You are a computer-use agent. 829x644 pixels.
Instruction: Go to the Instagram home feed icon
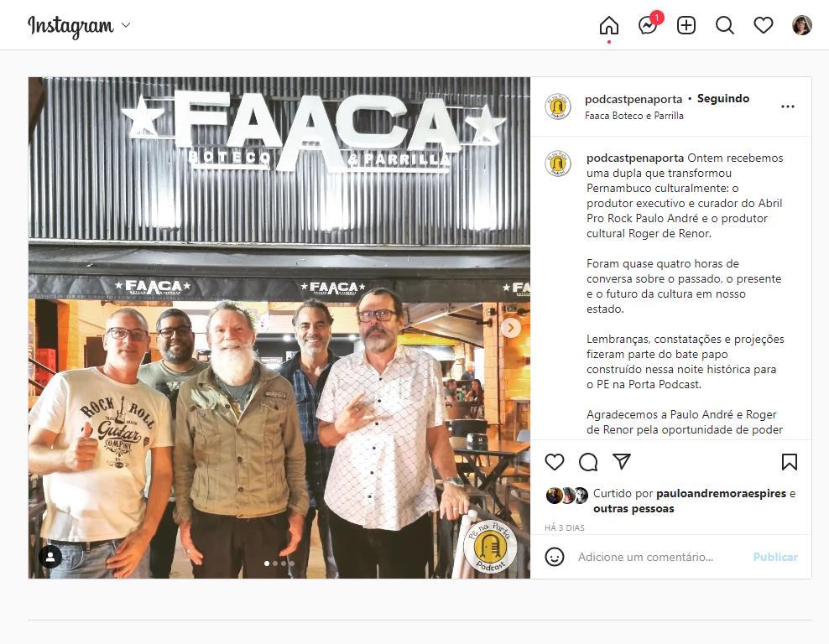tap(608, 25)
